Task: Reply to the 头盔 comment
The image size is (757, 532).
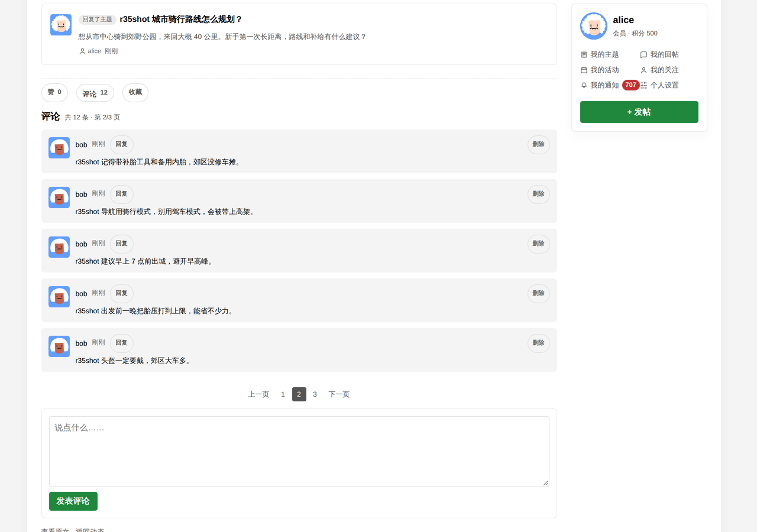Action: (122, 343)
